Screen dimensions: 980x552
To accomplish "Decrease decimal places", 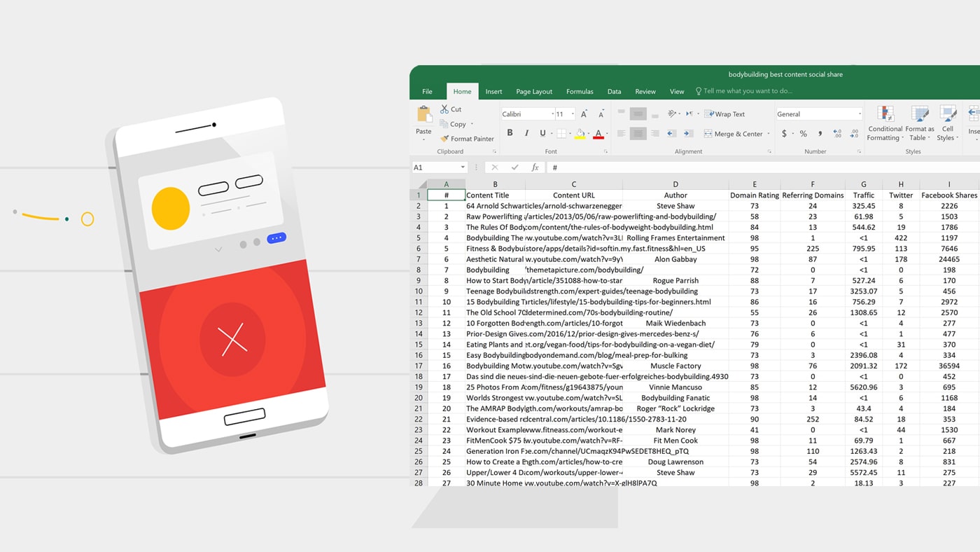I will click(854, 133).
